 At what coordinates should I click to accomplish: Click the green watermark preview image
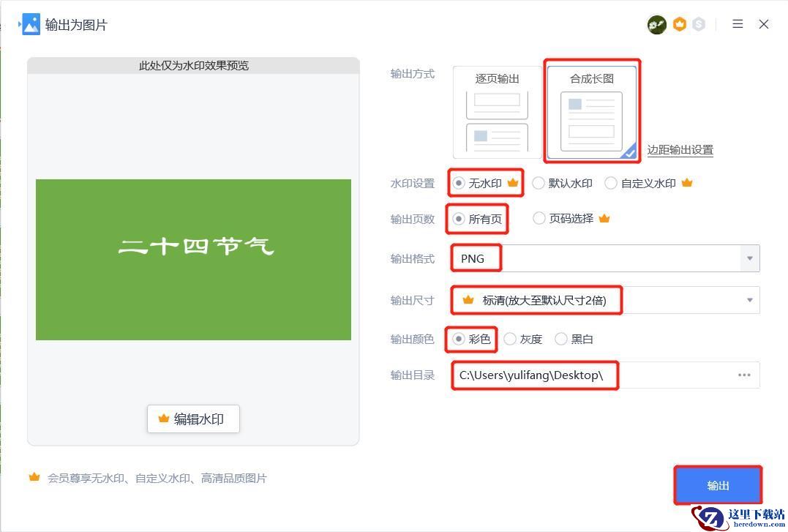(193, 259)
